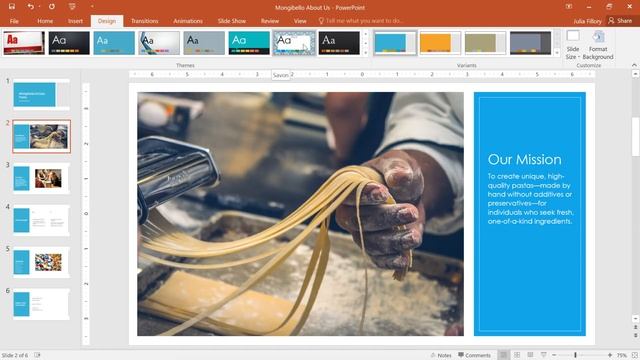Save the presentation with the floppy icon
Viewport: 640px width, 360px height.
tap(11, 7)
